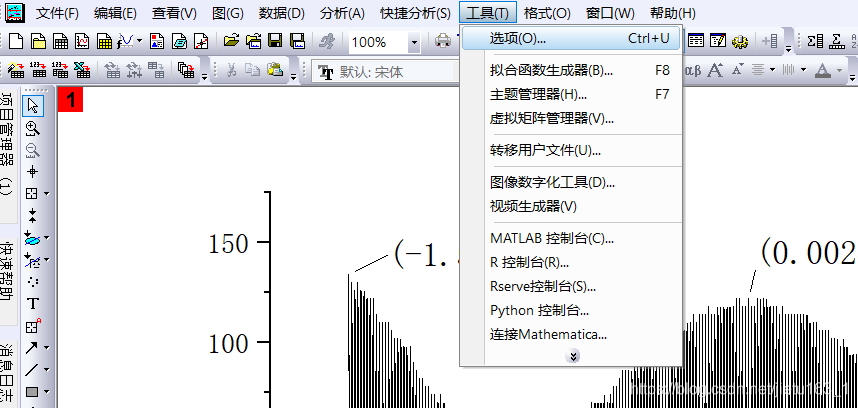Viewport: 858px width, 408px height.
Task: Click the New Function plot icon
Action: [126, 41]
